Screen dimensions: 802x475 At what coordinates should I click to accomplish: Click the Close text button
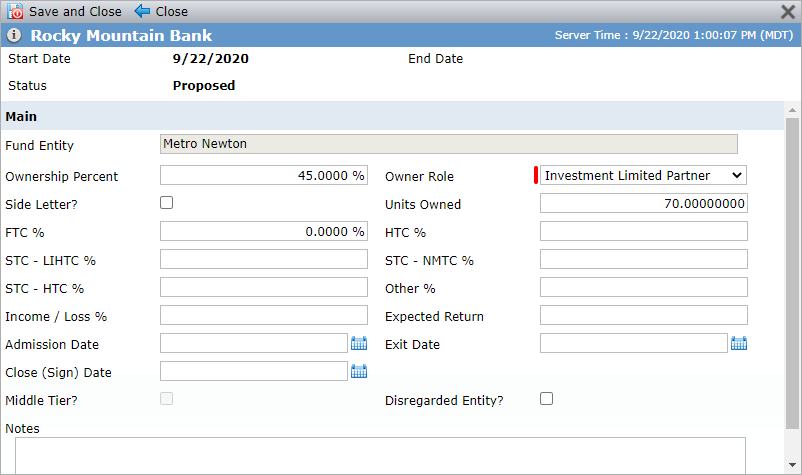coord(171,11)
